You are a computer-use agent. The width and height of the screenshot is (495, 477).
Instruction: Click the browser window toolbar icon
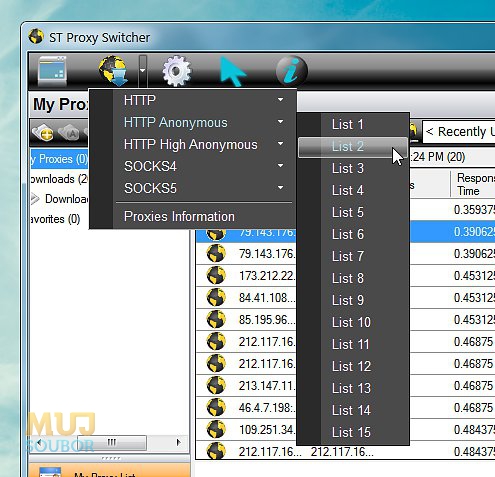pos(52,71)
